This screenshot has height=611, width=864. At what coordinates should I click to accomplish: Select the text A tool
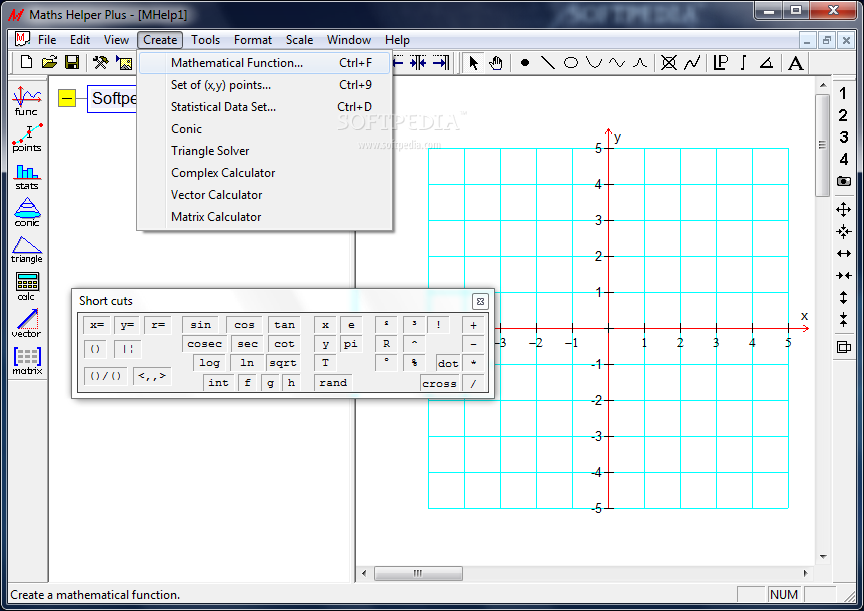point(795,63)
